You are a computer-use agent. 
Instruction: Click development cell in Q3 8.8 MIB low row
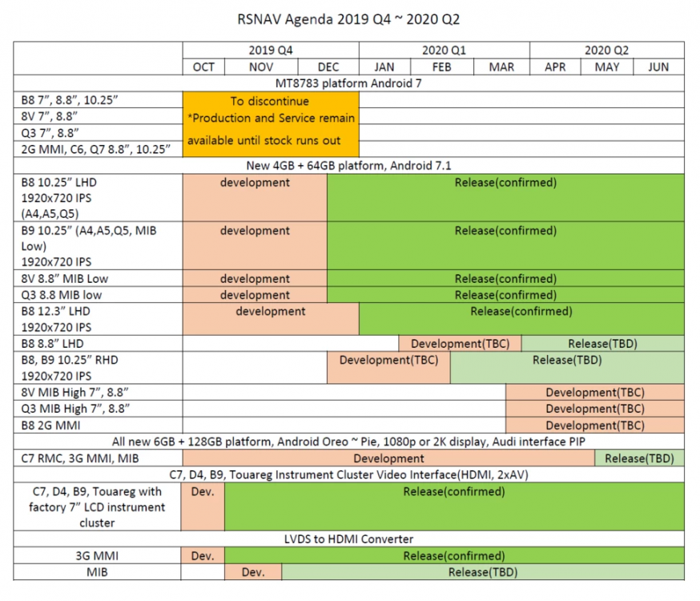[255, 295]
